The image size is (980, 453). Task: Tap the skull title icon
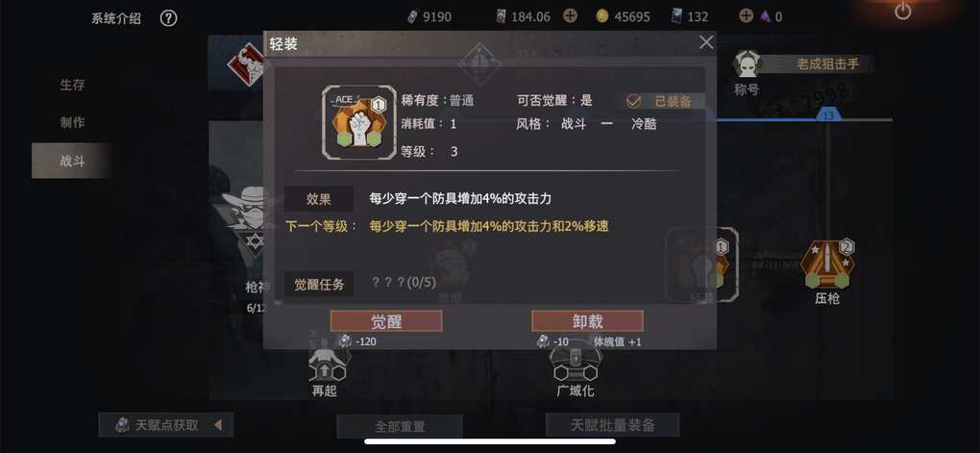pyautogui.click(x=747, y=64)
